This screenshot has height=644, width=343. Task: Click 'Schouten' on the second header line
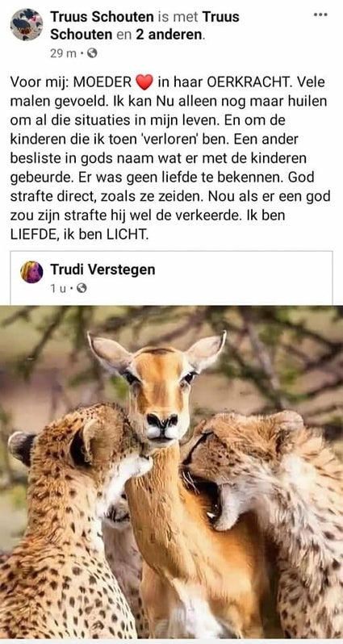pos(81,35)
